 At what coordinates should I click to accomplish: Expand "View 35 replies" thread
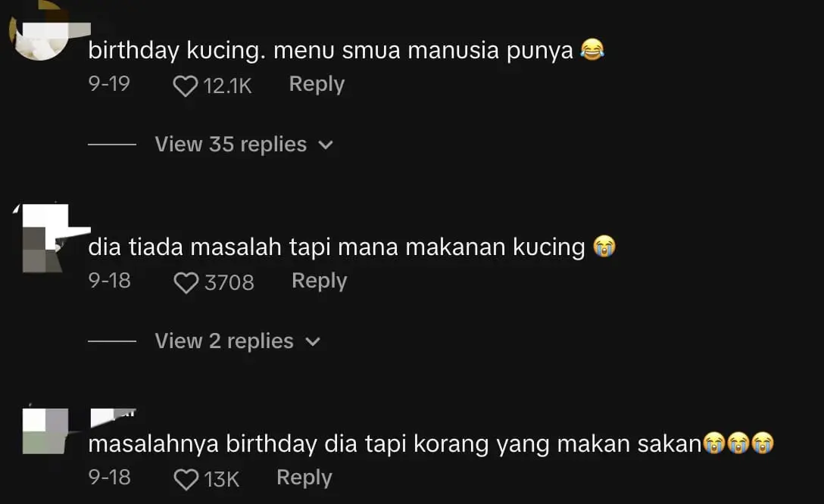[230, 145]
